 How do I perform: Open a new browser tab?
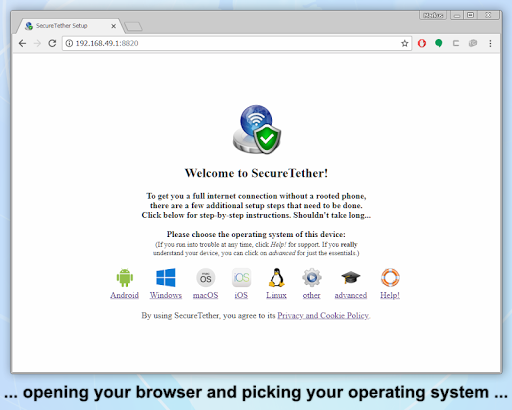click(133, 26)
